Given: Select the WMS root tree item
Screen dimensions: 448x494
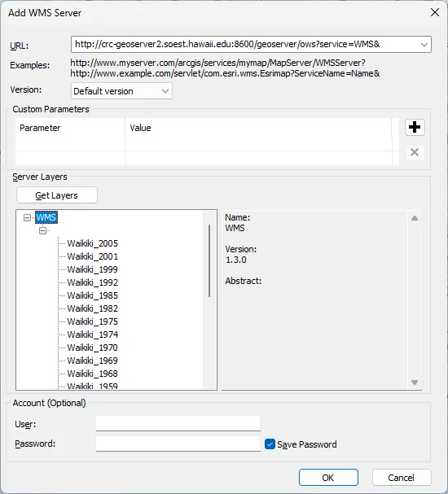Looking at the screenshot, I should click(x=46, y=217).
